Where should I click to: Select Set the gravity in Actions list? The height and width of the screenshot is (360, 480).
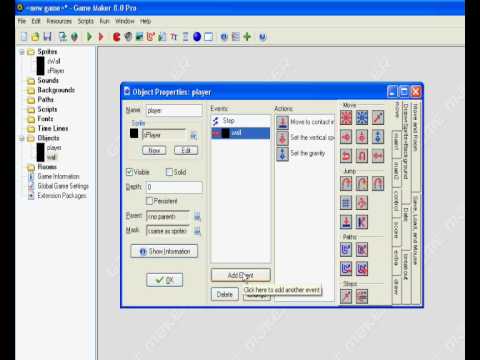tap(305, 154)
